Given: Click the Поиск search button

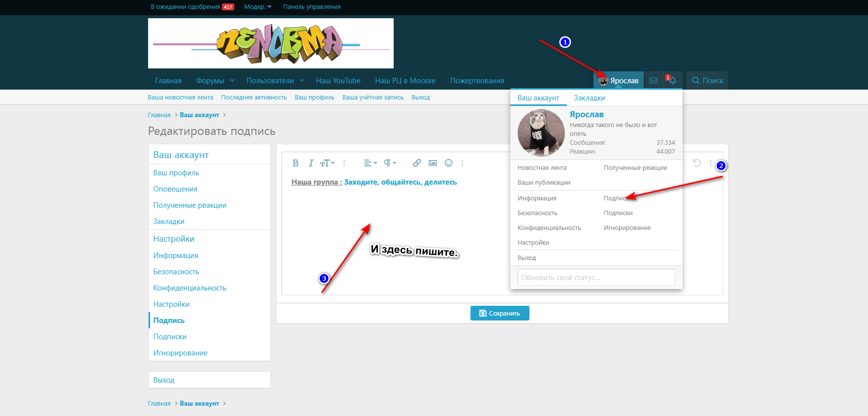Looking at the screenshot, I should click(707, 81).
